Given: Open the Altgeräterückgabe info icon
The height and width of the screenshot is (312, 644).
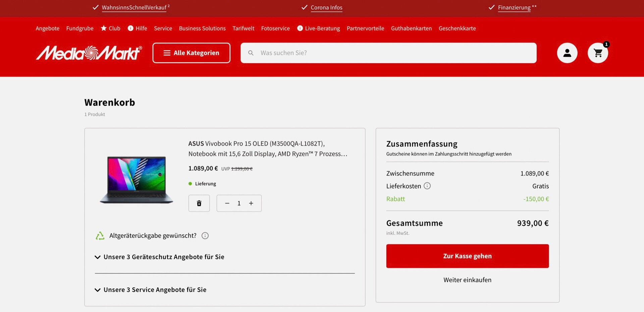Looking at the screenshot, I should point(205,236).
